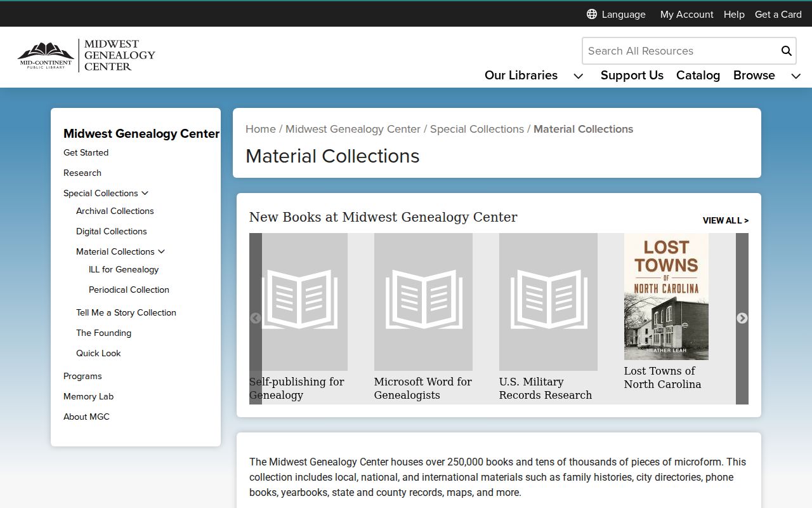Click the Language selector text
812x508 pixels.
(624, 14)
